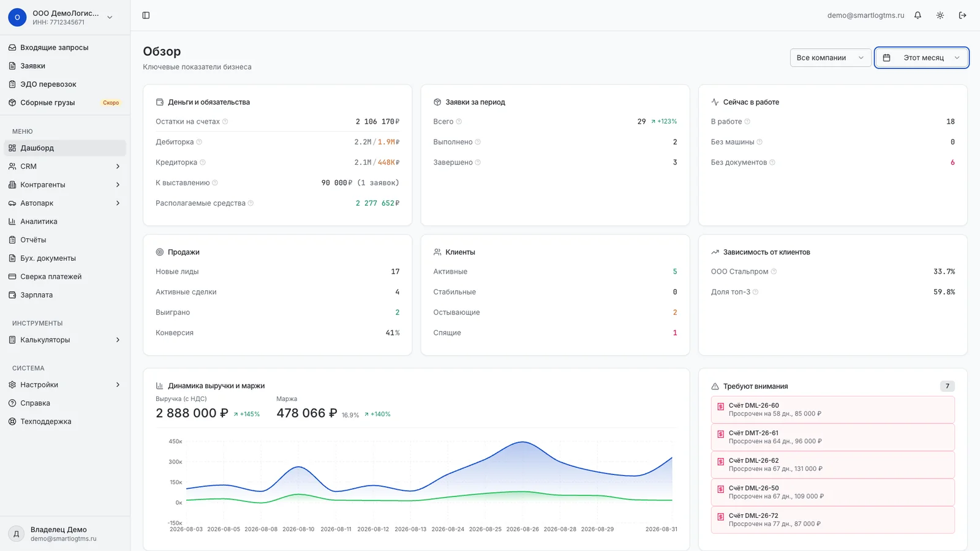This screenshot has height=551, width=980.
Task: Click the Конверсия value 41%
Action: tap(393, 333)
